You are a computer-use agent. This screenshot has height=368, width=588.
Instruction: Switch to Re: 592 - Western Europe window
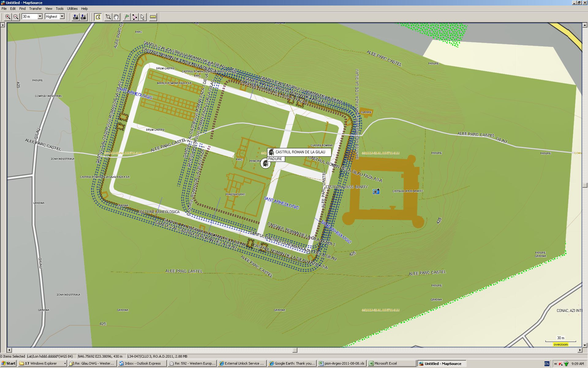pyautogui.click(x=192, y=363)
